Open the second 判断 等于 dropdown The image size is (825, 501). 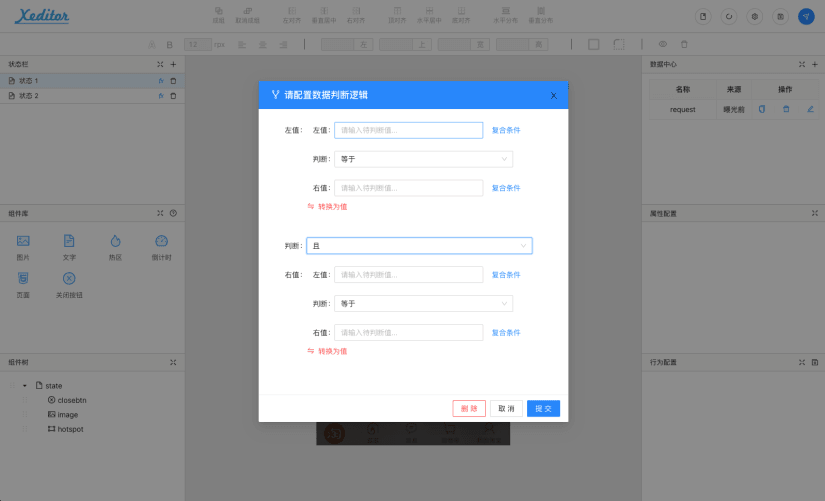(424, 304)
